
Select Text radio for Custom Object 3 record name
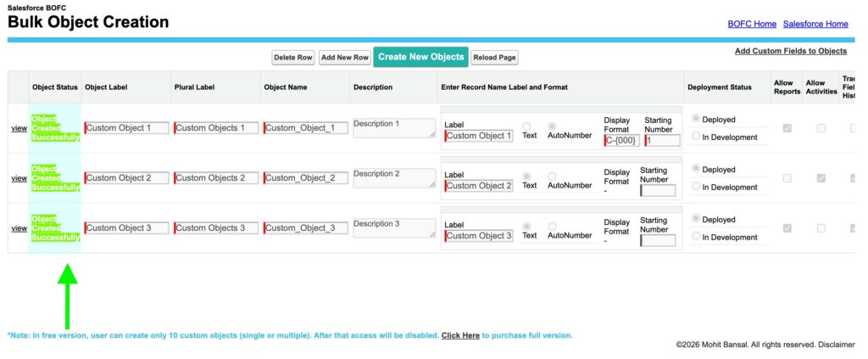(526, 226)
